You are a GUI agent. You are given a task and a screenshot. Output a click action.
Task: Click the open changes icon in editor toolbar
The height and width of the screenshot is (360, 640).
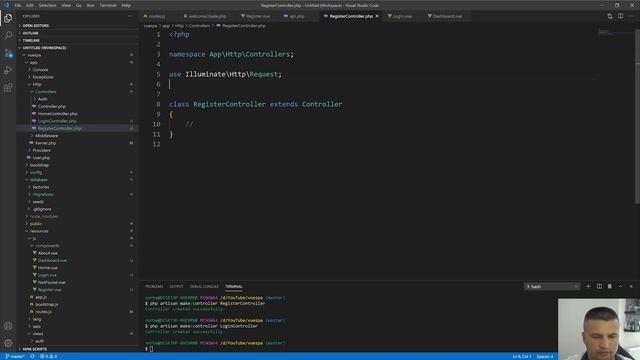610,16
